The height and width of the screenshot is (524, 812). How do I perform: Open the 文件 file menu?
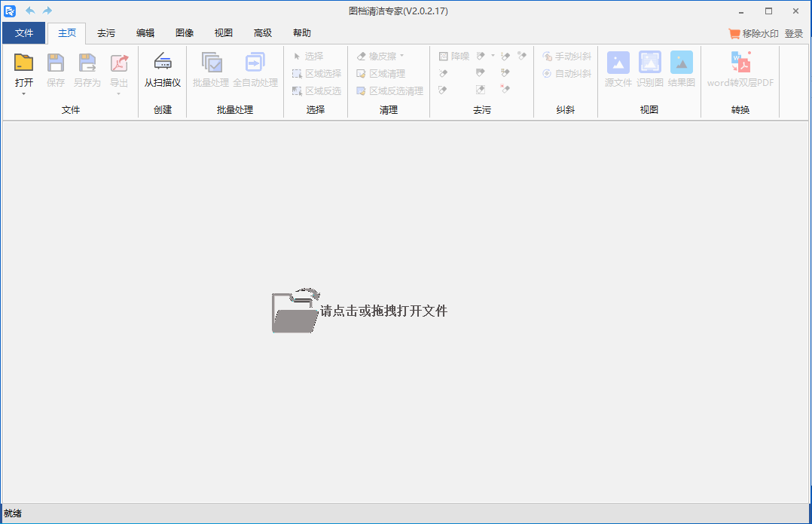click(x=24, y=33)
